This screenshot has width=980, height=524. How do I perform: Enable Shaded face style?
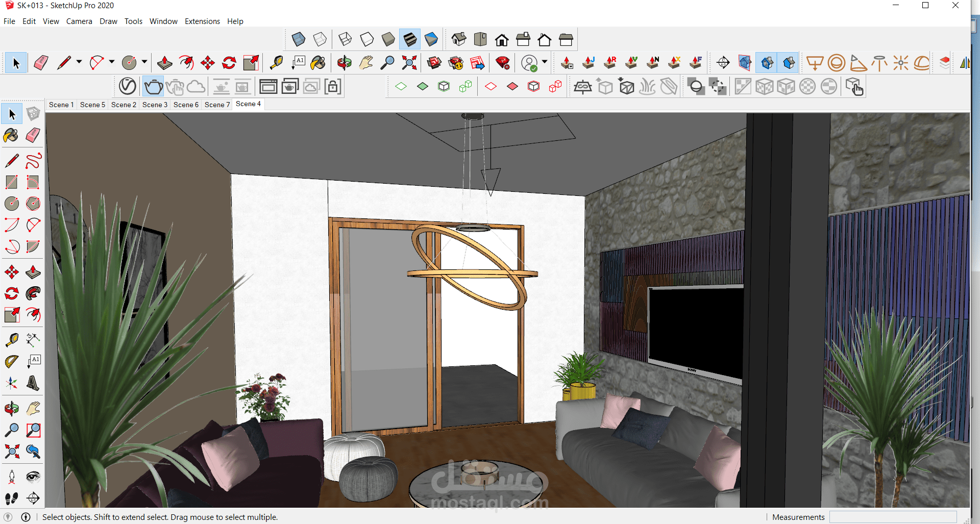[x=388, y=39]
